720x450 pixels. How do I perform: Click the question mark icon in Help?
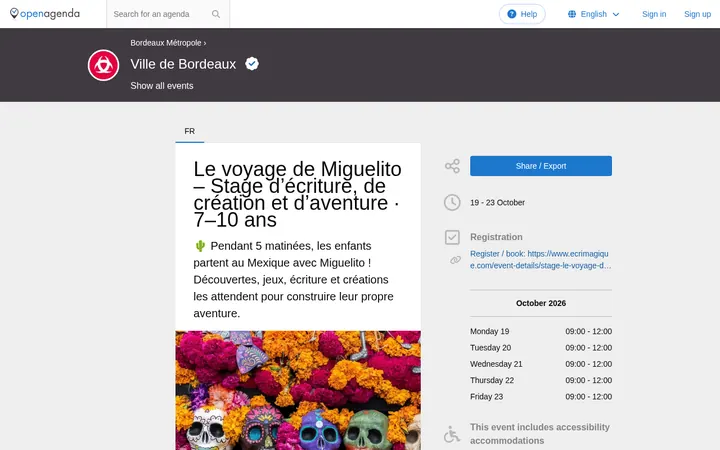[x=512, y=14]
